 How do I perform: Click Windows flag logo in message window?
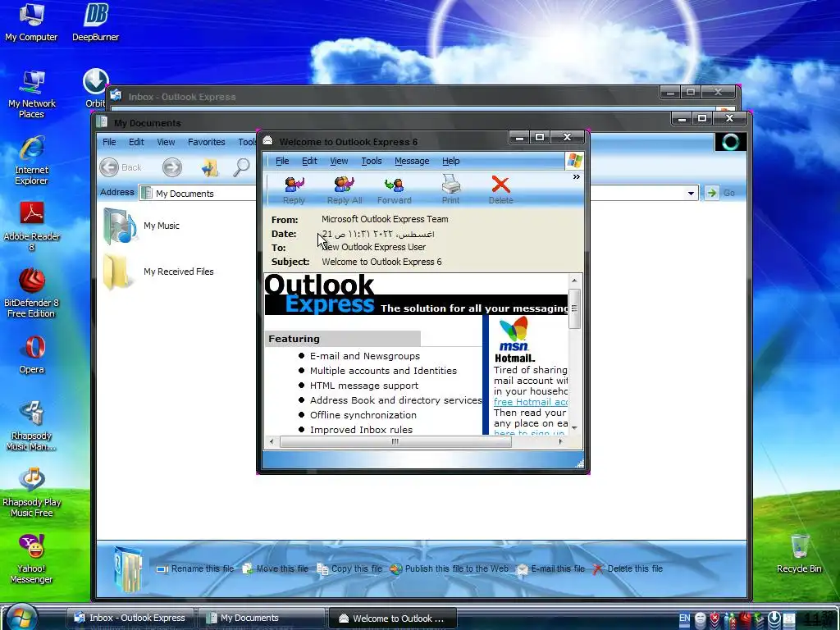pos(574,161)
